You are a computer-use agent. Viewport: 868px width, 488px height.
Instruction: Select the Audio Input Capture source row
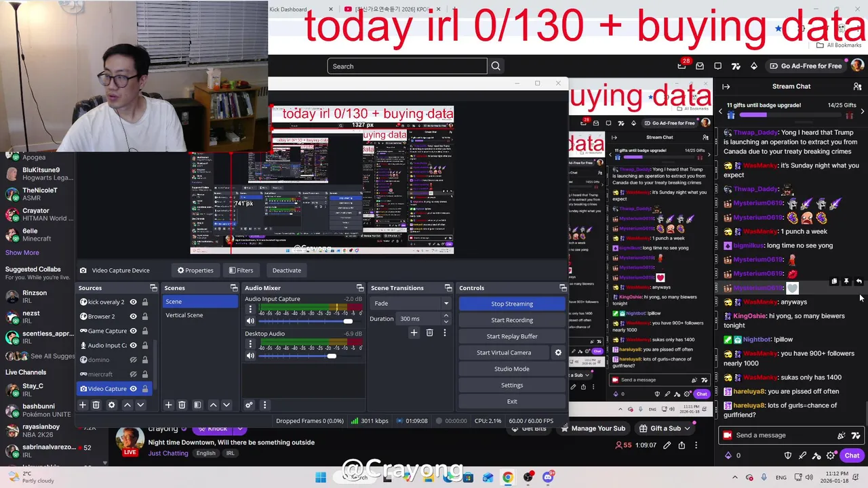pyautogui.click(x=114, y=345)
